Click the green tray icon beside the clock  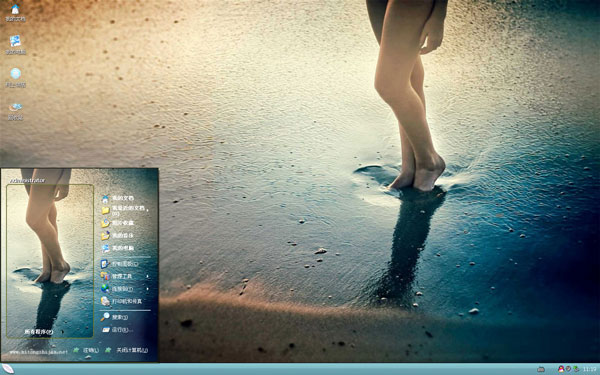(576, 369)
